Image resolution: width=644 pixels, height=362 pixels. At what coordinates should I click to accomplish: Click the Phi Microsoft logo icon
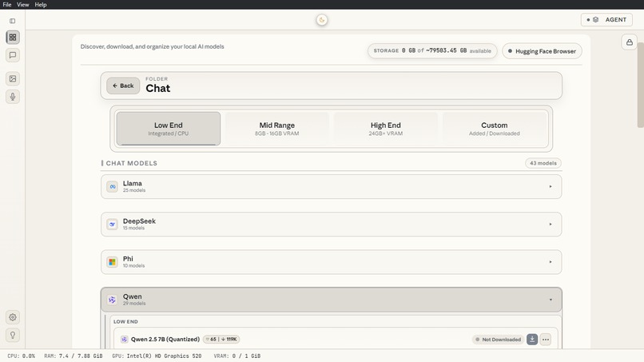(x=112, y=262)
